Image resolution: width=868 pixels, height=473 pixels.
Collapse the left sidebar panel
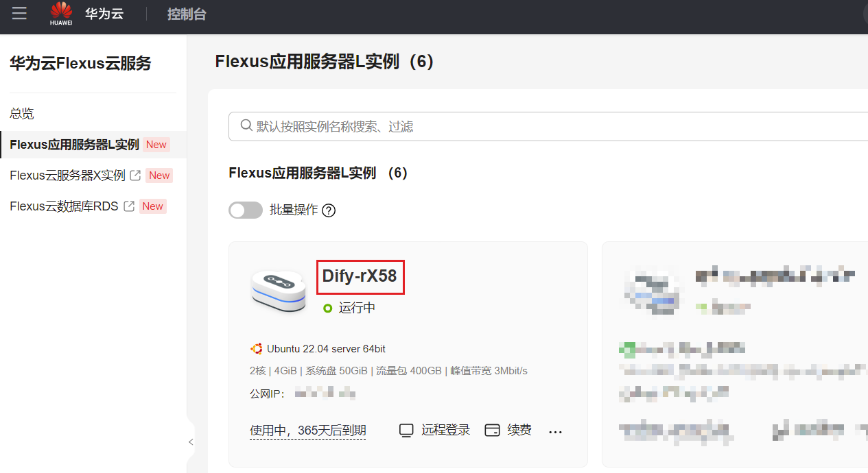[x=191, y=442]
